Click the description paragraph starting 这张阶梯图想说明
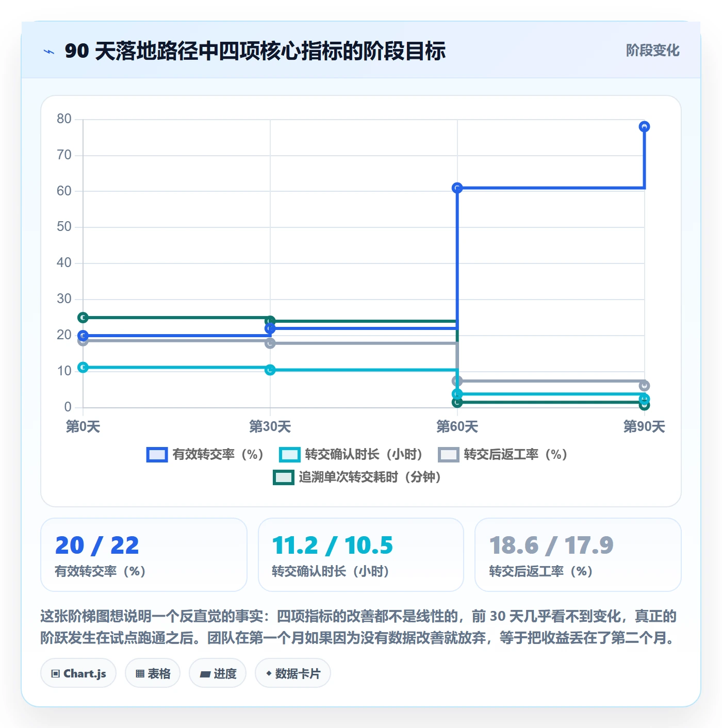The width and height of the screenshot is (722, 728). click(359, 627)
